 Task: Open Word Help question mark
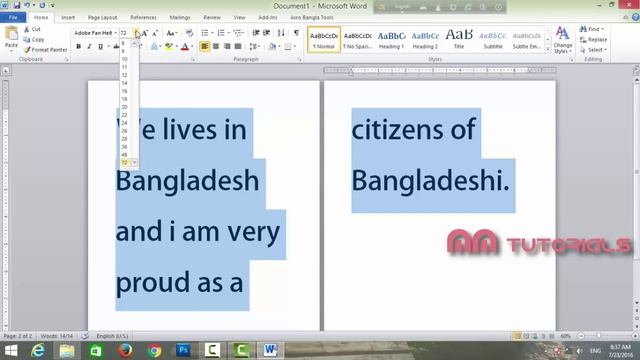pyautogui.click(x=636, y=17)
